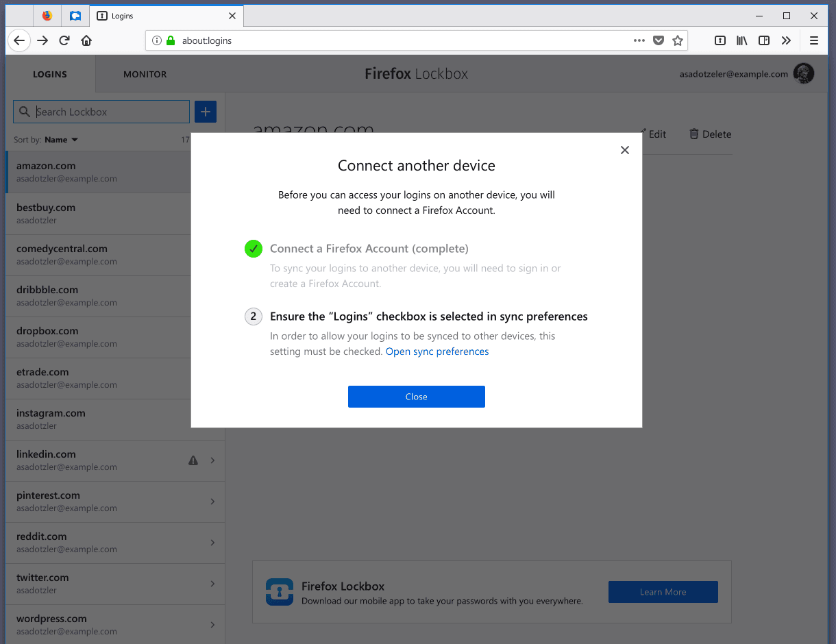
Task: Click inside the Search Lockbox field
Action: 103,111
